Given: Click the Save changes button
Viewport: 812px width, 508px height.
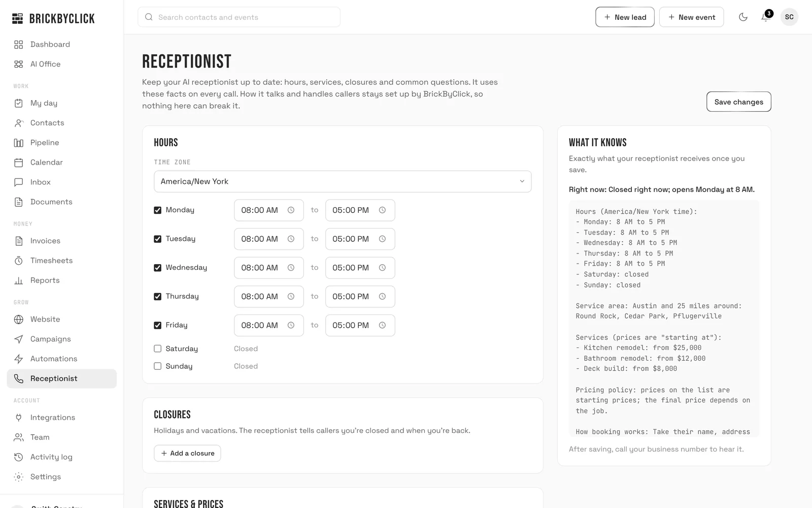Looking at the screenshot, I should [x=738, y=102].
